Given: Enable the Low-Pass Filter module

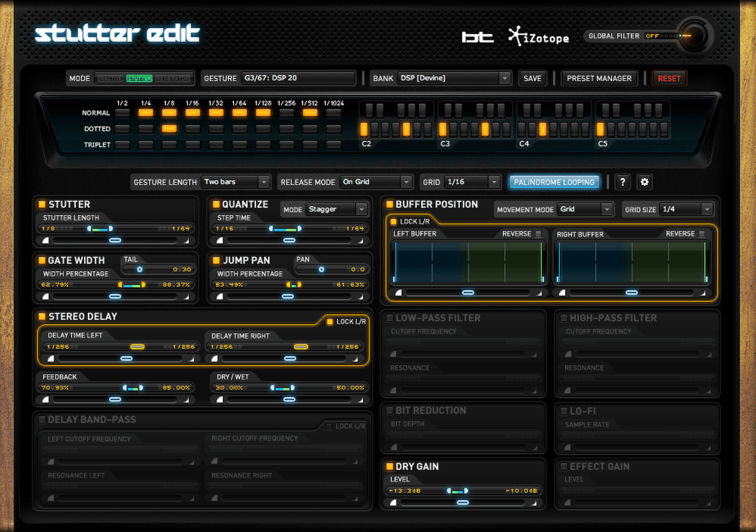Looking at the screenshot, I should (390, 318).
